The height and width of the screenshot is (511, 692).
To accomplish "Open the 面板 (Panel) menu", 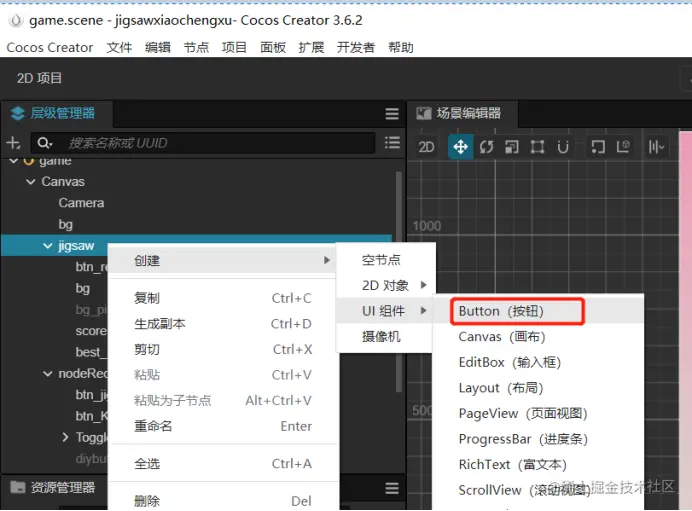I will point(273,47).
